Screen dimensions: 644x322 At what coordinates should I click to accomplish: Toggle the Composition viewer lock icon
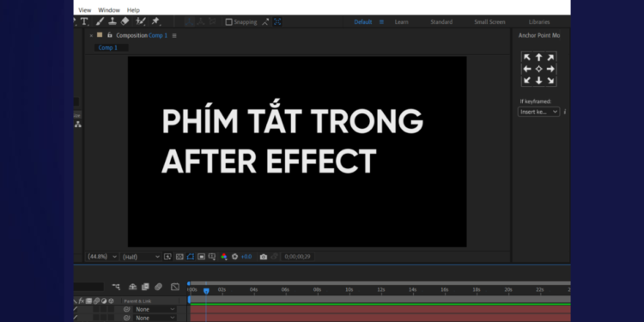point(109,35)
